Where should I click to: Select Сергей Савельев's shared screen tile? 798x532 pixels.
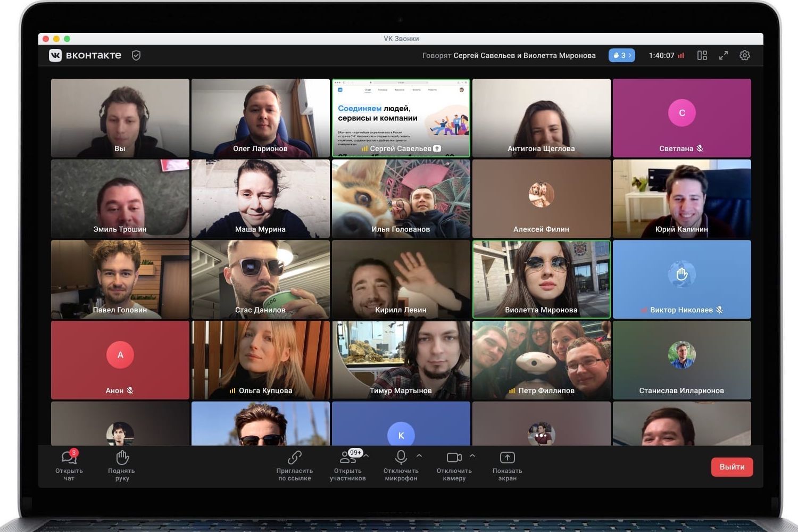[x=401, y=118]
